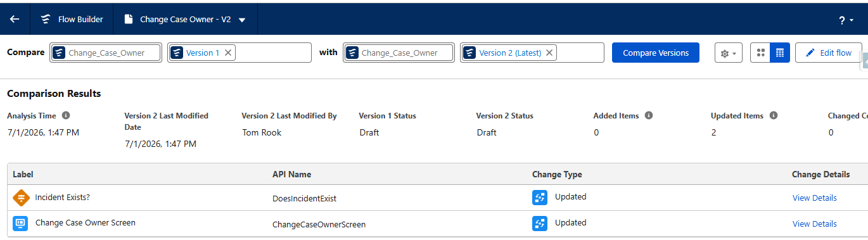Open Flow Builder from header
Viewport: 868px width, 240px height.
[x=71, y=19]
